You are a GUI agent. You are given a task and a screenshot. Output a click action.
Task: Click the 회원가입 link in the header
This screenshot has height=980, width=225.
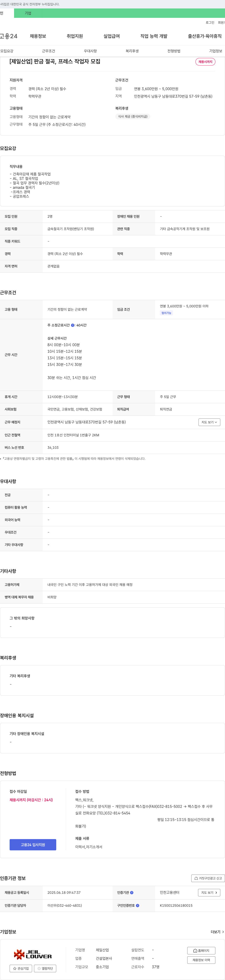pyautogui.click(x=221, y=23)
